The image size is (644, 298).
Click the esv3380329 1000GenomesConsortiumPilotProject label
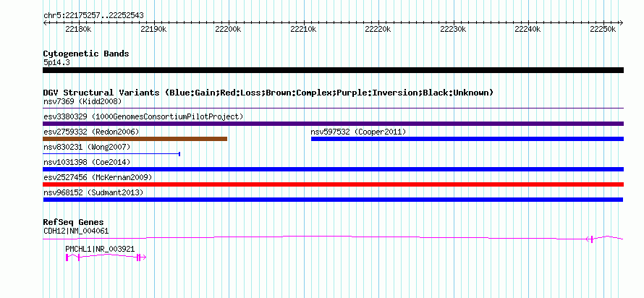pos(143,116)
